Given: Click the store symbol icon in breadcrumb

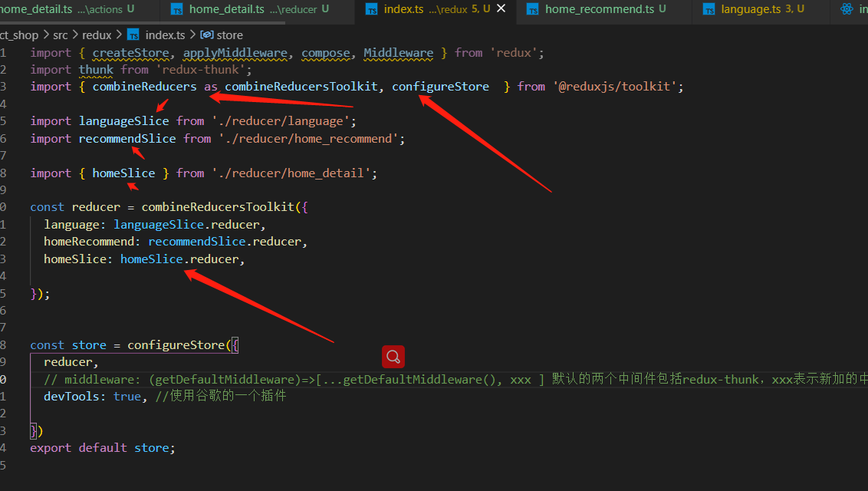Looking at the screenshot, I should click(207, 35).
